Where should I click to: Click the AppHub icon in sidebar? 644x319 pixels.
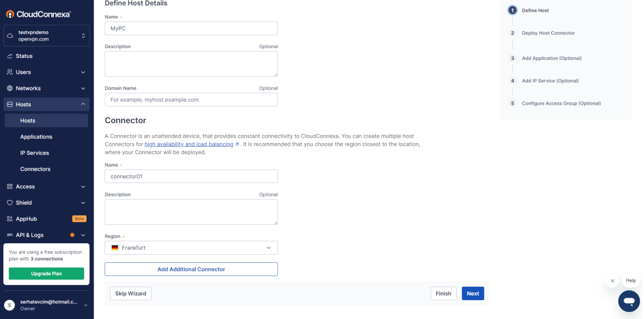(x=10, y=219)
